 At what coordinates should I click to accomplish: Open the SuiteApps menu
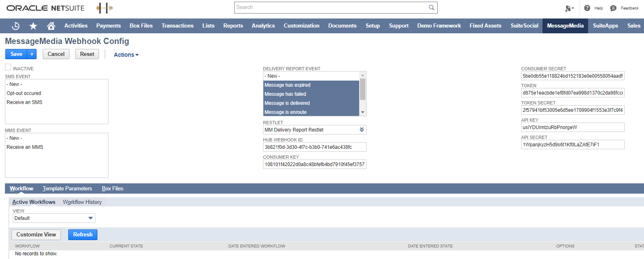[x=605, y=26]
